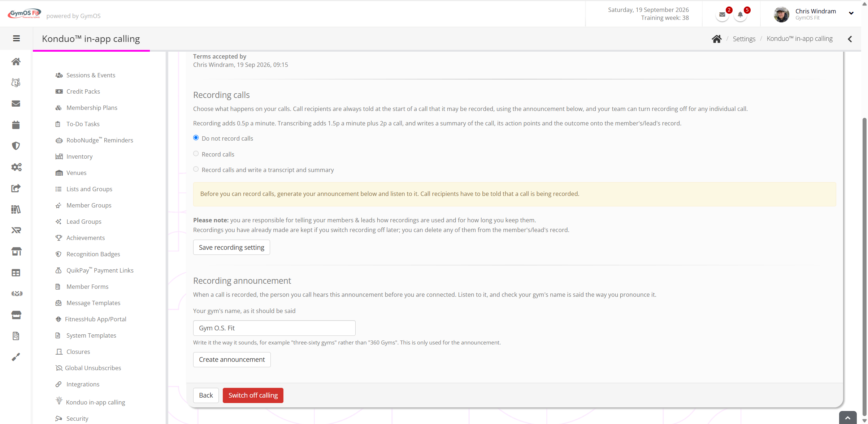Click the paintbrush icon in left sidebar
This screenshot has width=868, height=424.
pyautogui.click(x=16, y=357)
